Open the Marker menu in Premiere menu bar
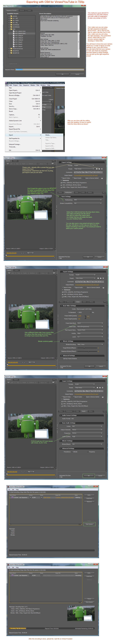This screenshot has width=113, height=644. (x=33, y=85)
